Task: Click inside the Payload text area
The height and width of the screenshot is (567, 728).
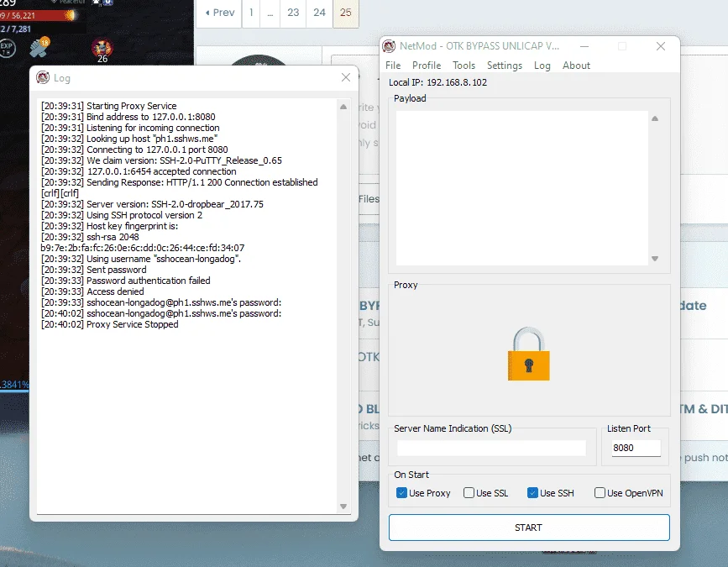Action: click(521, 187)
